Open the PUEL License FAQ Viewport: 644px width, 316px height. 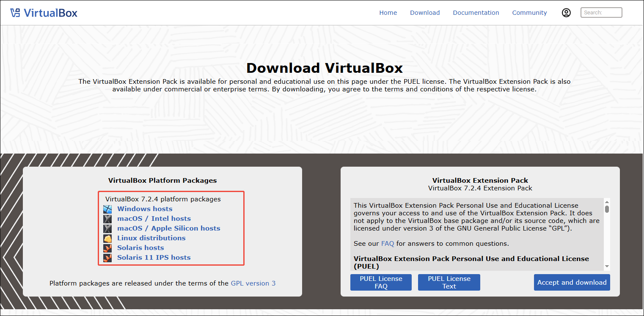380,282
